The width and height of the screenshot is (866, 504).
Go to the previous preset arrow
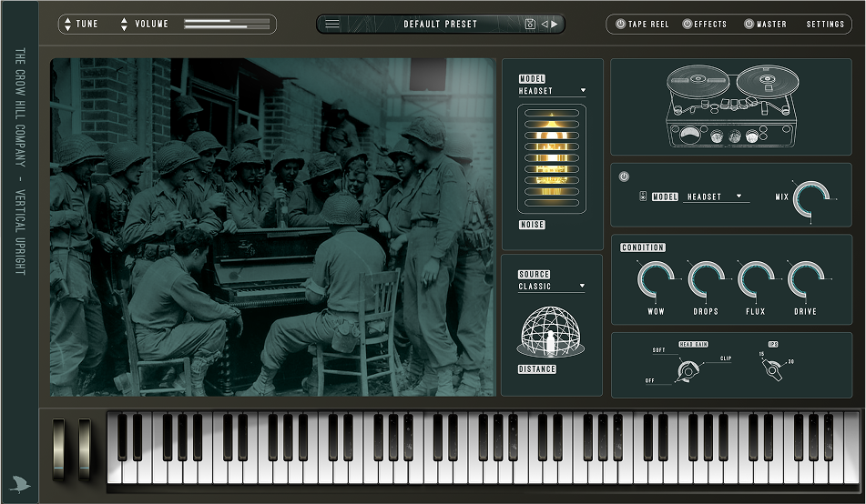(x=545, y=24)
